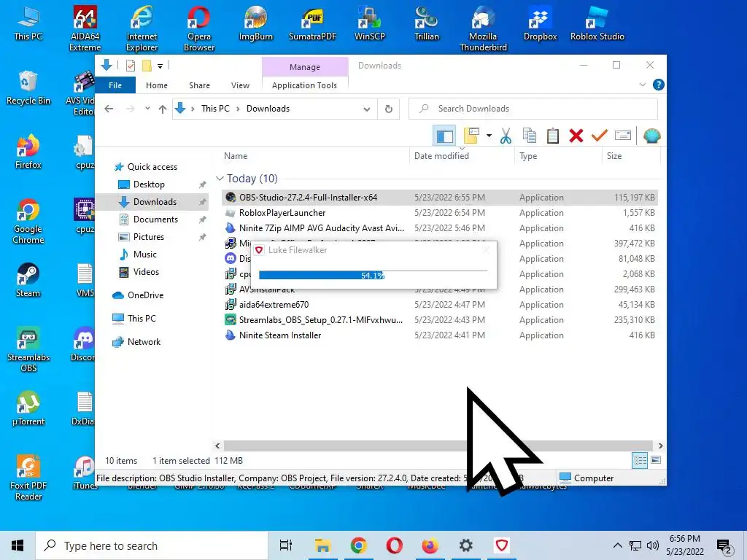Select Videos in navigation pane
Screen dimensions: 747x560
[x=146, y=272]
